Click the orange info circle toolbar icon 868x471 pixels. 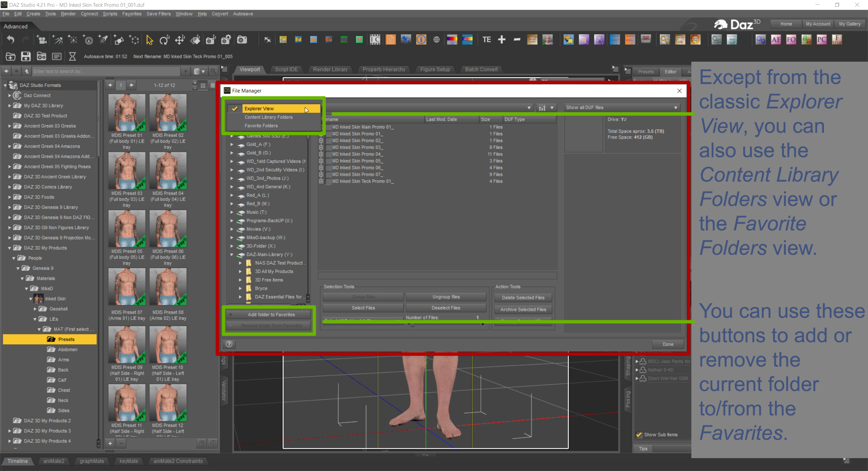(x=421, y=40)
